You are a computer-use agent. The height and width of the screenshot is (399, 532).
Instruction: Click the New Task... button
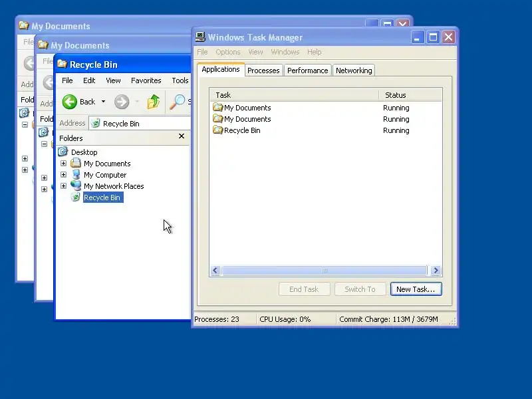click(416, 289)
